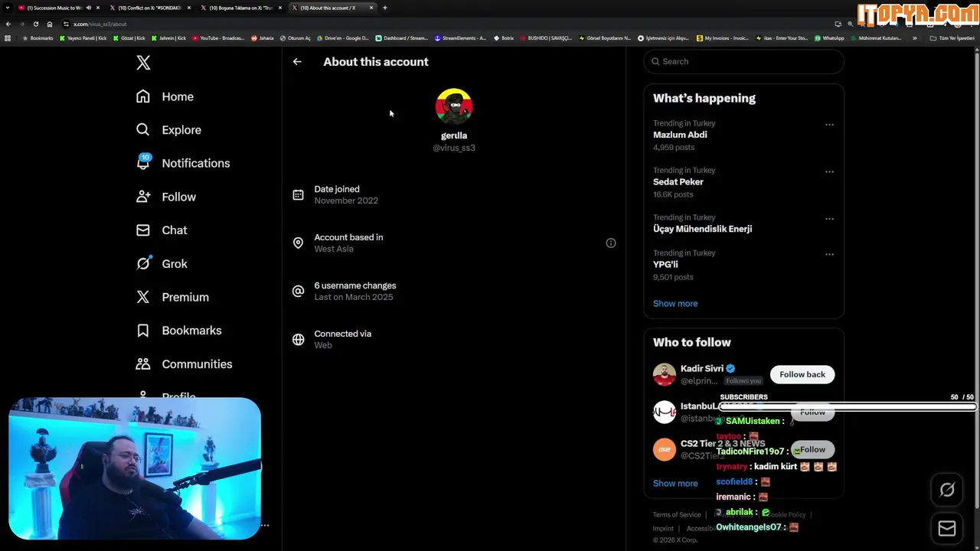
Task: Open the floating Grok button at bottom right
Action: (x=947, y=490)
